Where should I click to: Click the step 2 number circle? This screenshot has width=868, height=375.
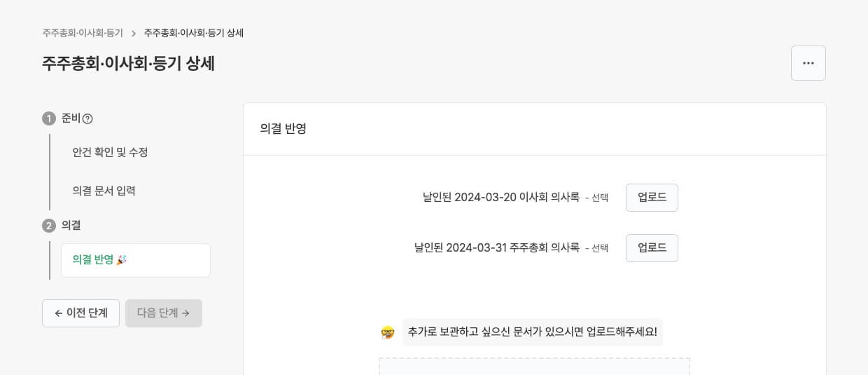49,226
